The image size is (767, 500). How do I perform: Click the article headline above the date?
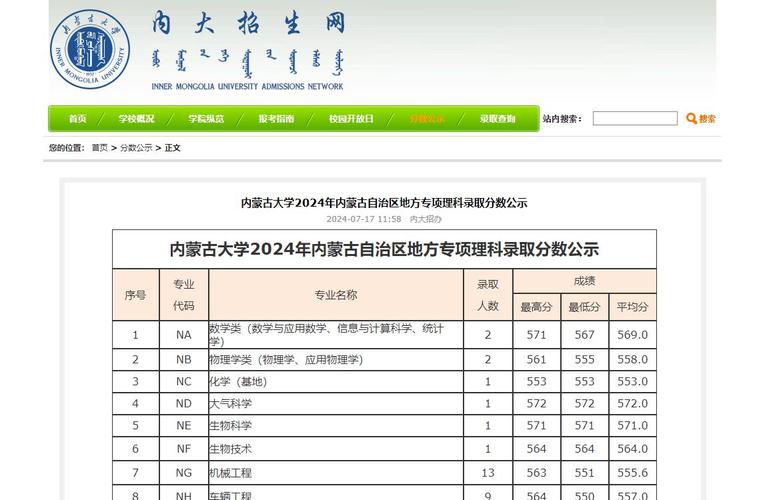coord(384,203)
